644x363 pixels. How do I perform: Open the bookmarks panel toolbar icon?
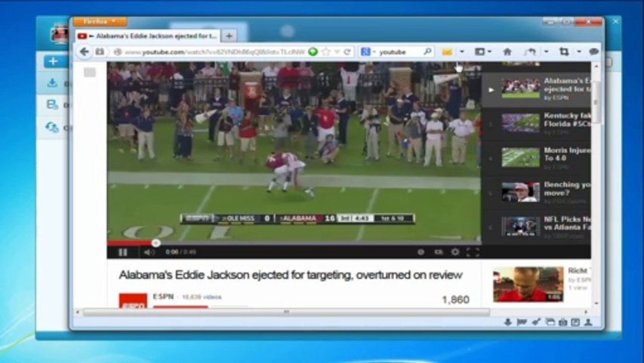click(x=479, y=51)
